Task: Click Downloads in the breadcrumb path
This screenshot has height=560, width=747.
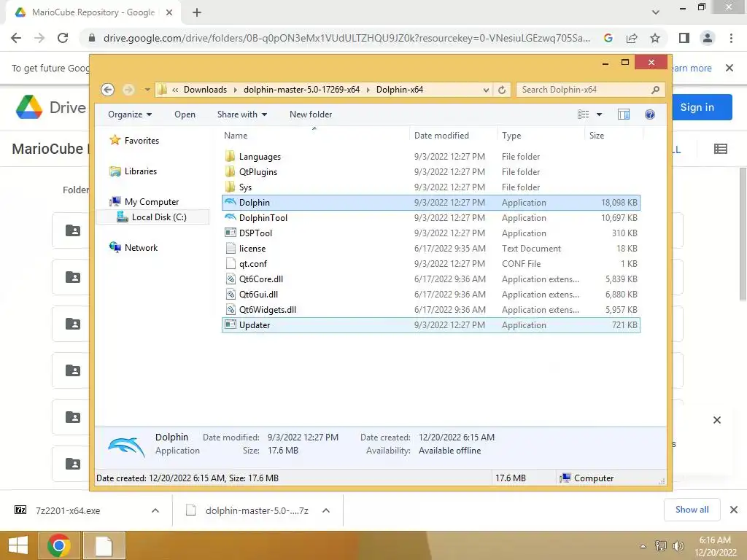Action: pyautogui.click(x=205, y=90)
